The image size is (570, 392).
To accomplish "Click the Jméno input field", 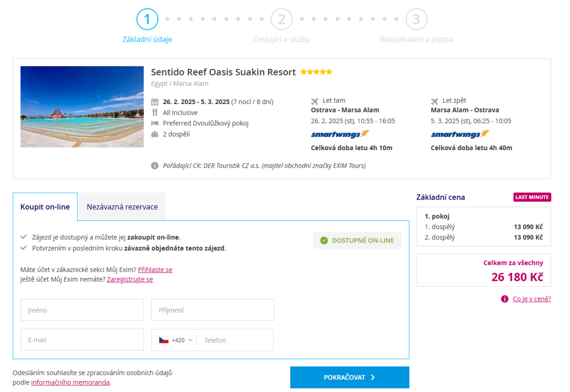I will tap(82, 310).
